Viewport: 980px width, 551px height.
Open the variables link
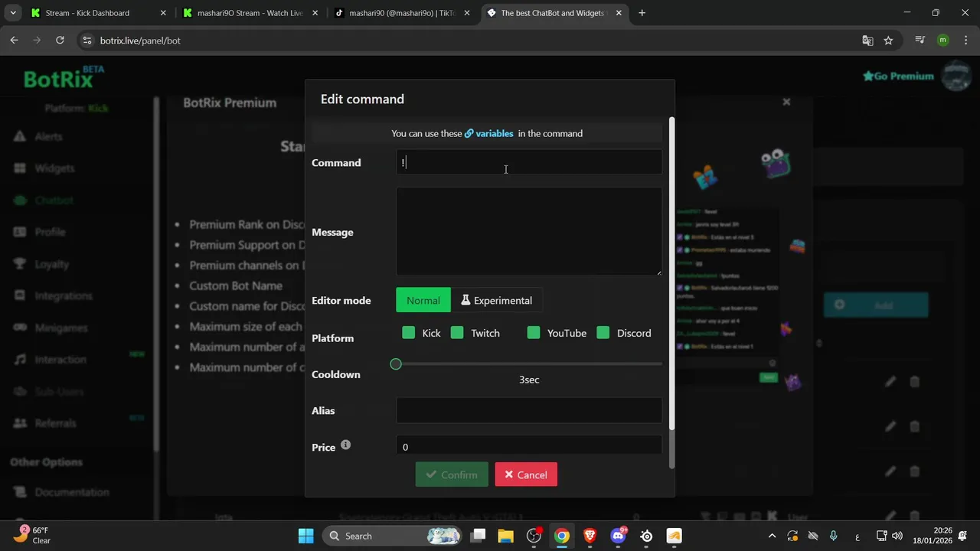[488, 133]
